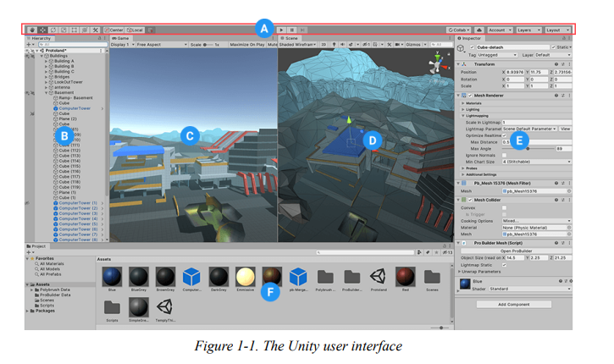Enable the Ignore Normals checkbox
The height and width of the screenshot is (364, 614).
click(505, 156)
